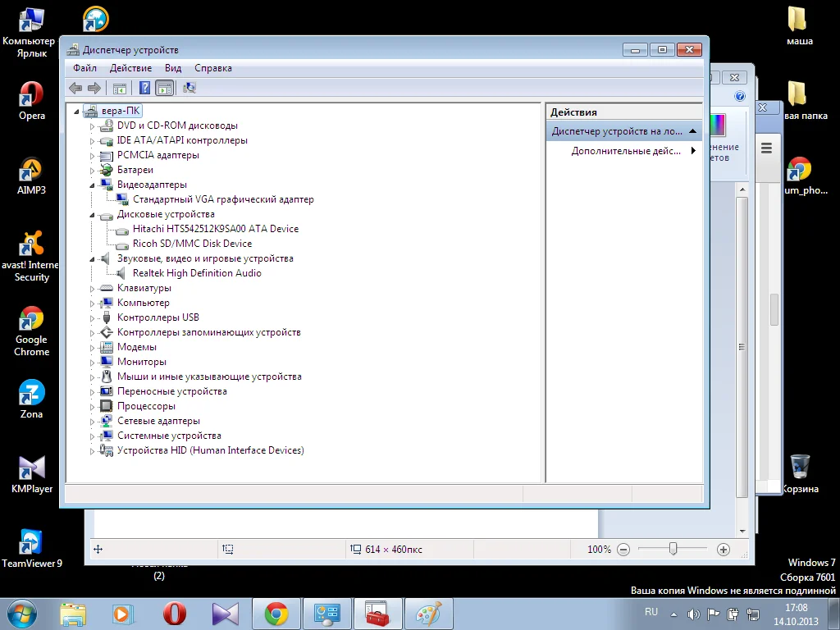Viewport: 840px width, 630px height.
Task: Click the Back arrow in Device Manager toolbar
Action: pos(75,88)
